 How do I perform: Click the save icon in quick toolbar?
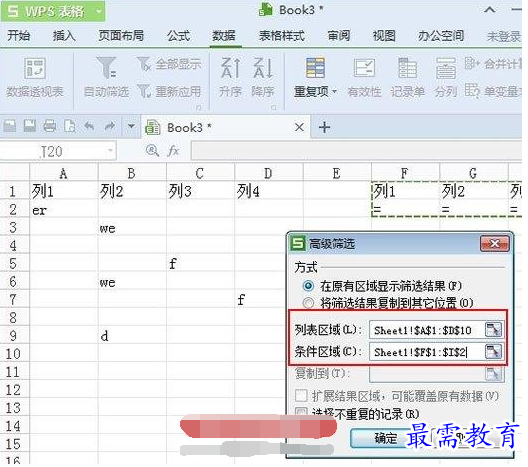(x=30, y=127)
